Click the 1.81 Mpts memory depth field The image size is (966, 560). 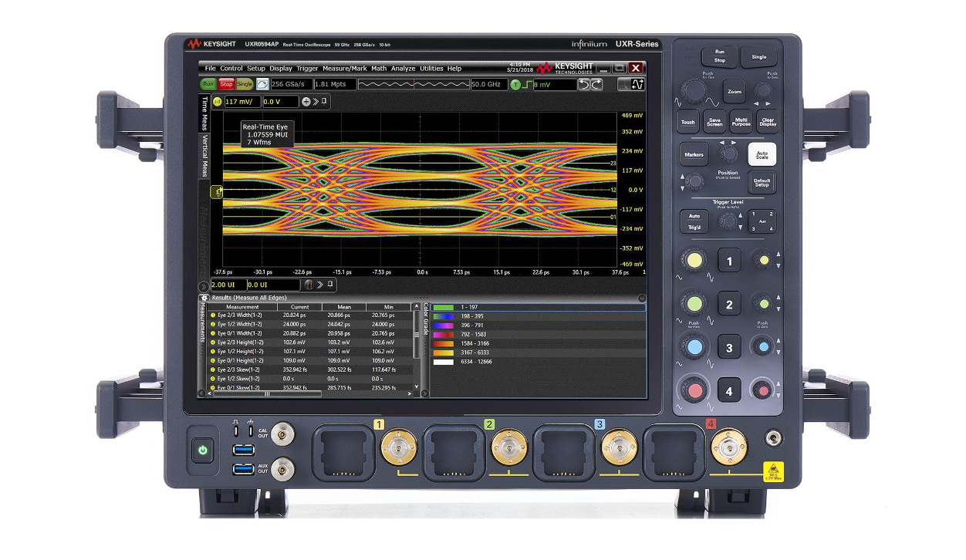point(334,84)
